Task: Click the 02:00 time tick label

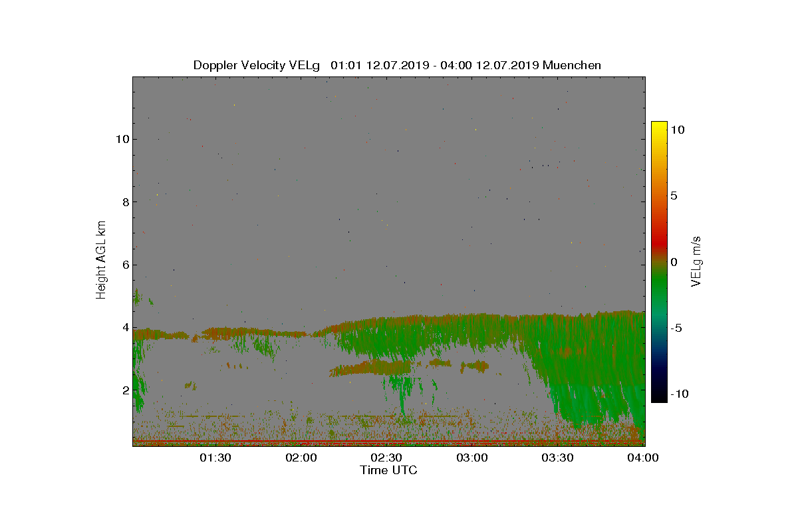Action: click(301, 458)
